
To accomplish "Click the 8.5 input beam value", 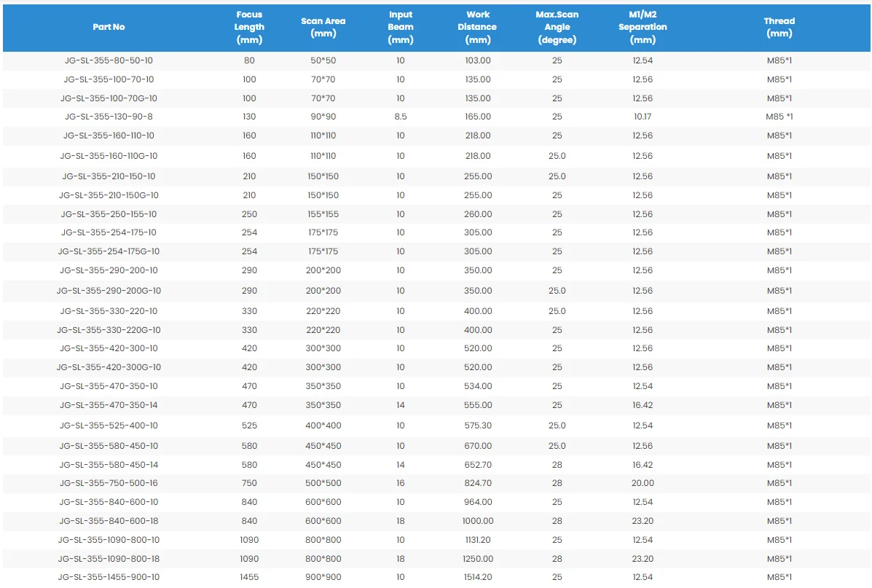I will [x=401, y=117].
